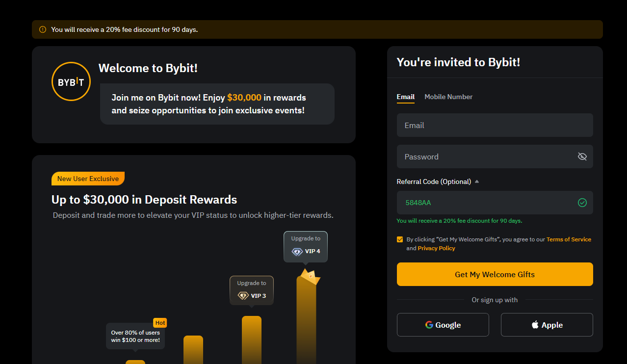627x364 pixels.
Task: Click the VIP 3 diamond badge icon
Action: click(x=243, y=296)
